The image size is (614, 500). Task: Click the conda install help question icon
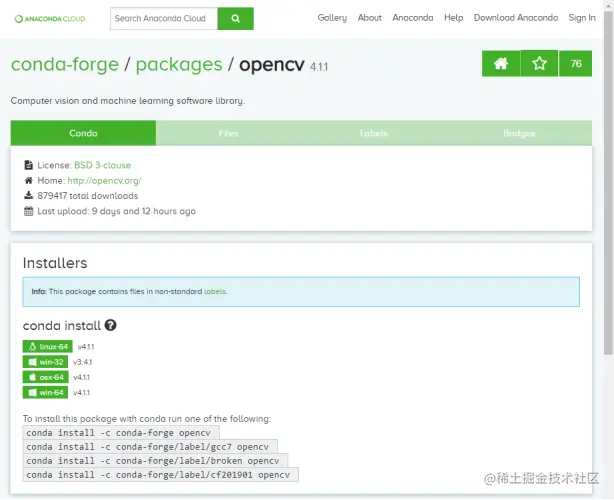pyautogui.click(x=110, y=325)
